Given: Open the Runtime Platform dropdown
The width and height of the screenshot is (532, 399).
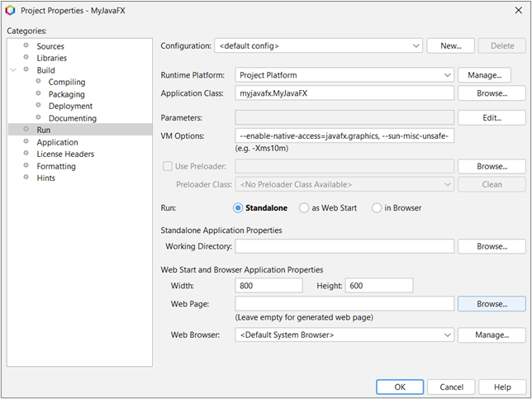Looking at the screenshot, I should [x=344, y=75].
